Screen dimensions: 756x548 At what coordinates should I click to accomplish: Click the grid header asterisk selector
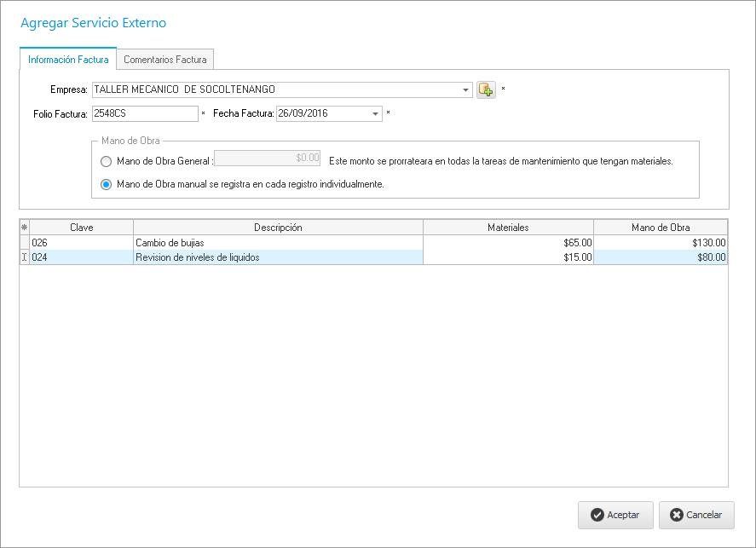coord(24,228)
